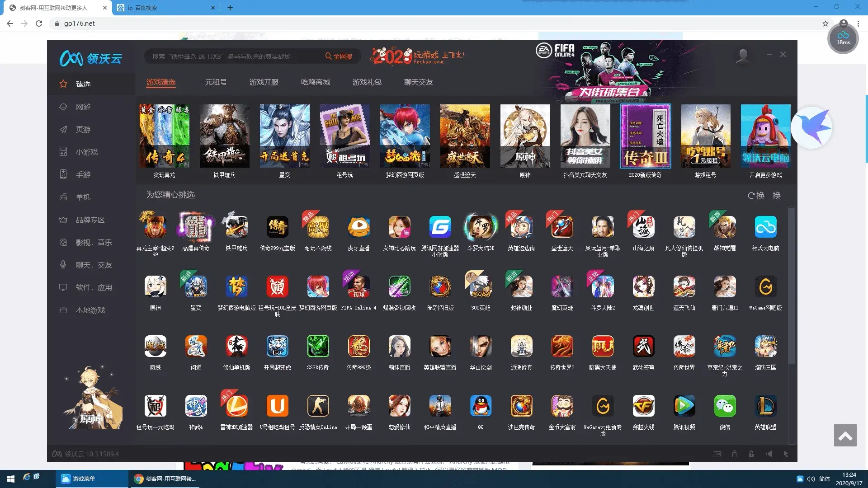Switch to 吃鸡商城 tab
This screenshot has width=868, height=488.
316,82
